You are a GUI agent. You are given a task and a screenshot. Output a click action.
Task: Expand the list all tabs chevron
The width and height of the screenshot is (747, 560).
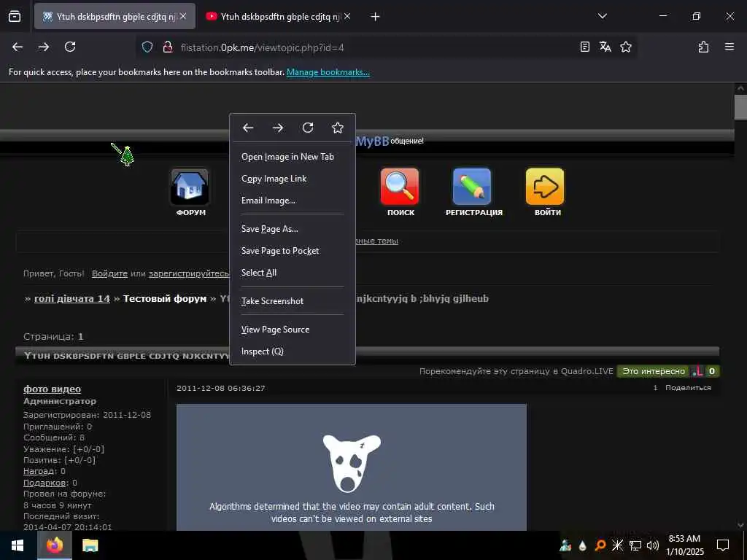(602, 16)
